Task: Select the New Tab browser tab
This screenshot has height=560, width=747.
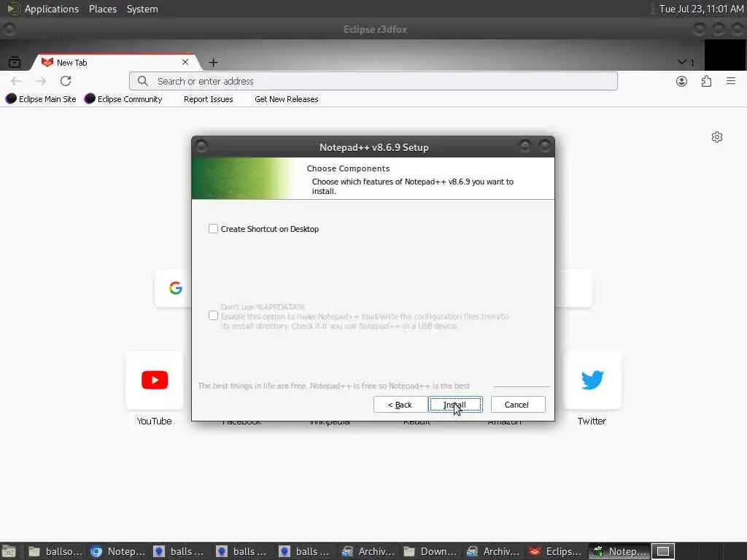Action: coord(113,63)
